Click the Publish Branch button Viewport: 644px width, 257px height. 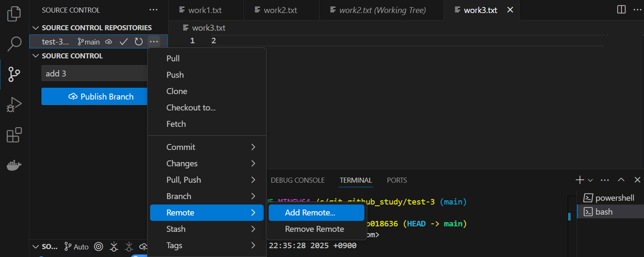point(95,97)
